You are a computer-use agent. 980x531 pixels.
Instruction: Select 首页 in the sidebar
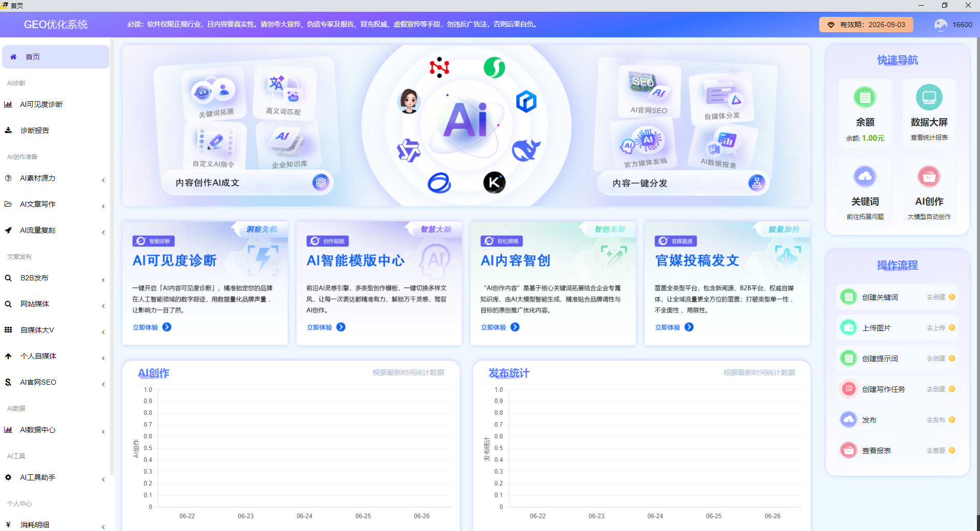tap(55, 57)
